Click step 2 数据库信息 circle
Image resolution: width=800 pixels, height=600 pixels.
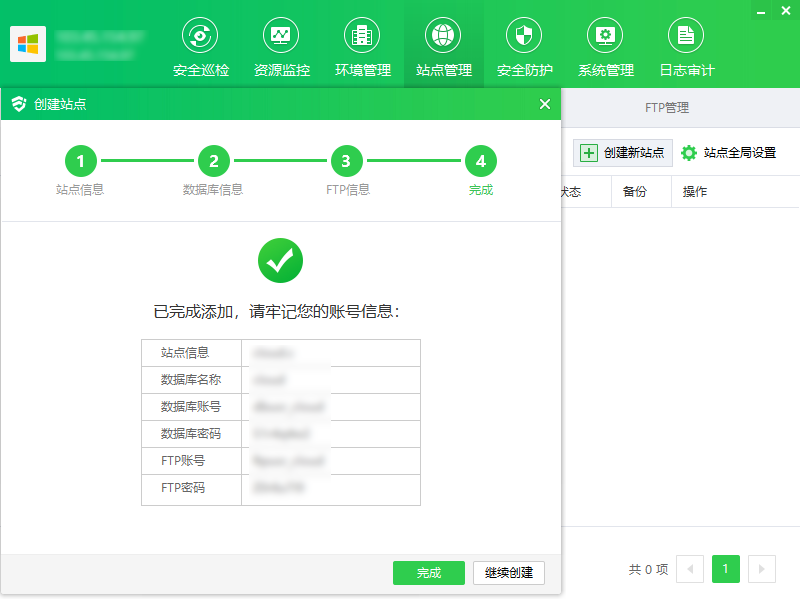[x=214, y=161]
